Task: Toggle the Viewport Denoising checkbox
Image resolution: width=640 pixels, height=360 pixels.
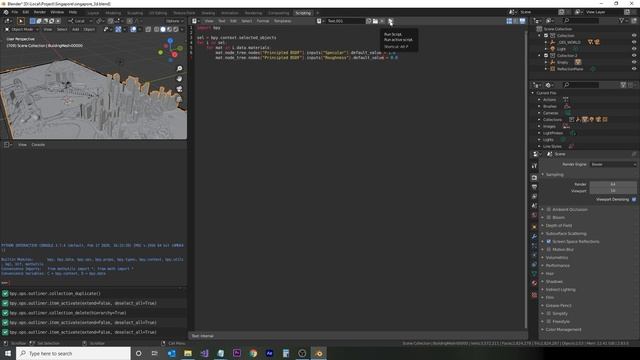Action: coord(634,200)
